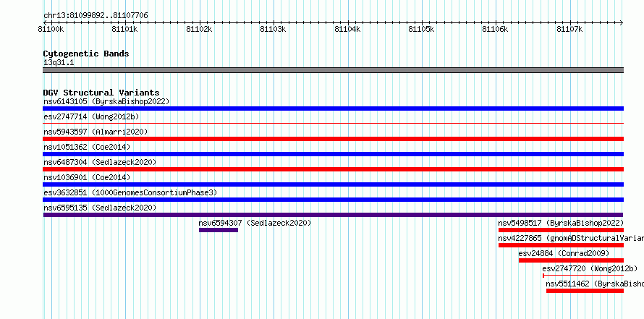Select the thin red line of esv2747720

point(583,276)
